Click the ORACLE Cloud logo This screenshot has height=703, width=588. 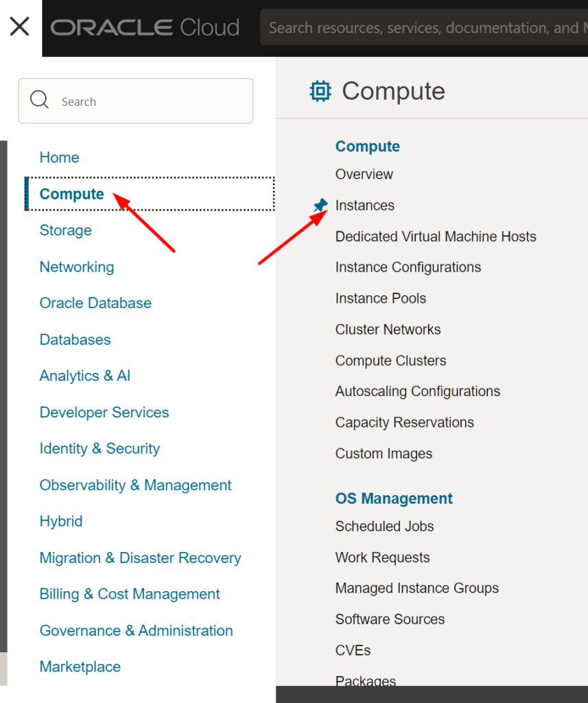point(145,27)
